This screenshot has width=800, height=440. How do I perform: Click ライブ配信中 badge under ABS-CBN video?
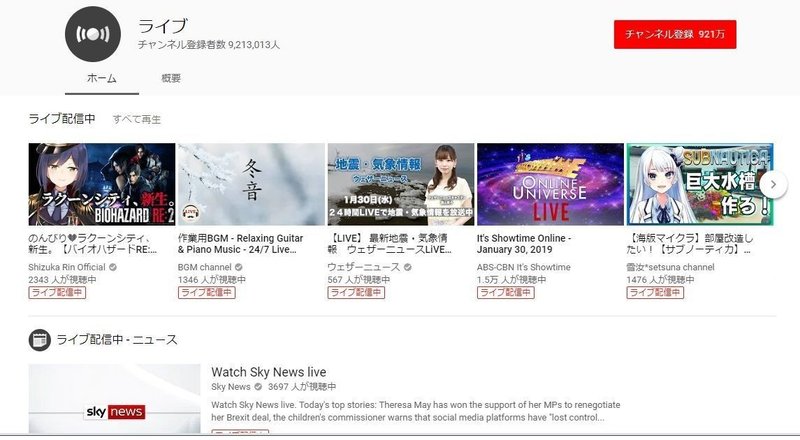506,292
